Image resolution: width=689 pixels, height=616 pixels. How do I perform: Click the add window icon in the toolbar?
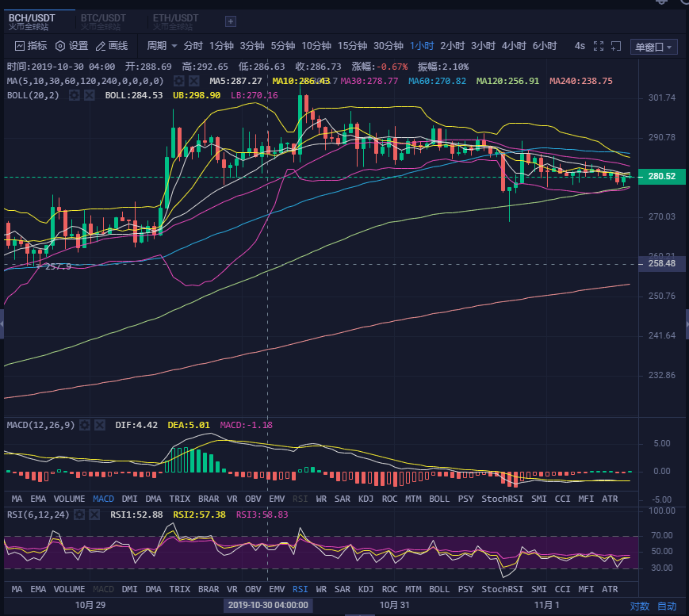tap(616, 46)
